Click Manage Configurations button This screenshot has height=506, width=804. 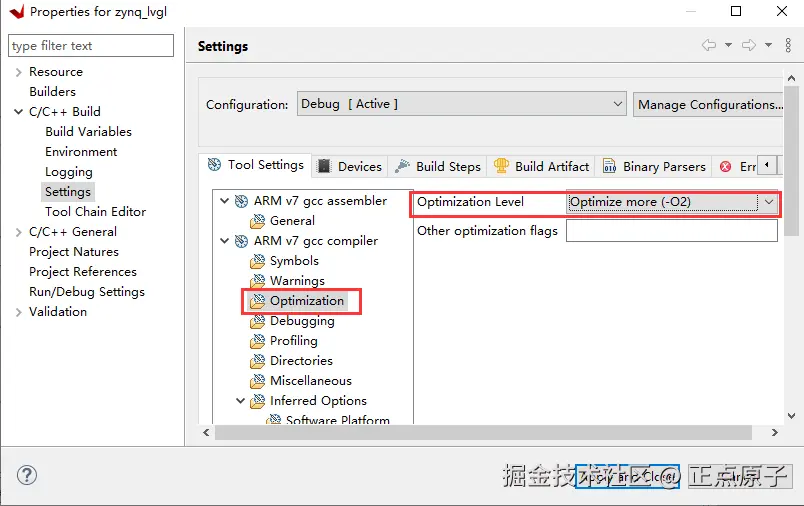click(x=709, y=105)
